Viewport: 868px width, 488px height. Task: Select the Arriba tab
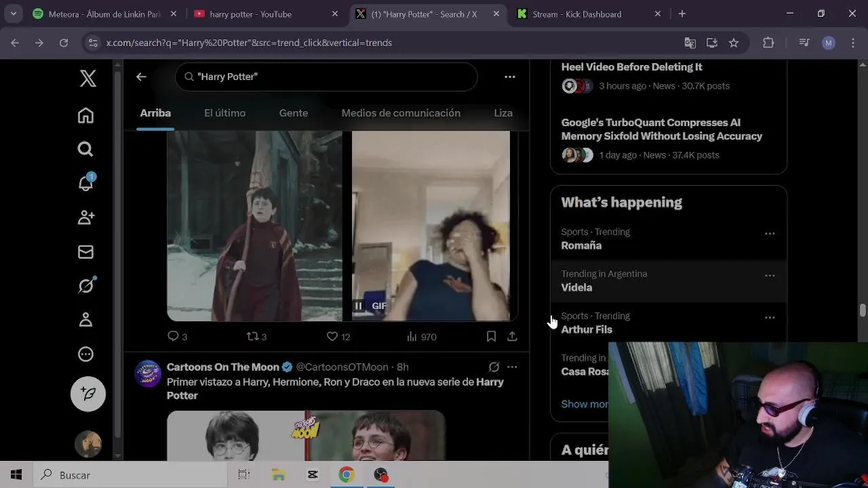(x=155, y=113)
